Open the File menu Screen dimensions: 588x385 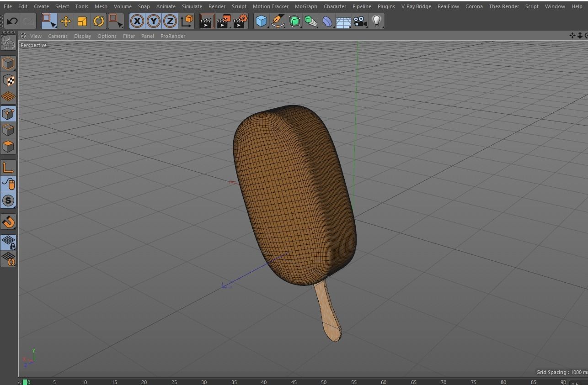8,6
